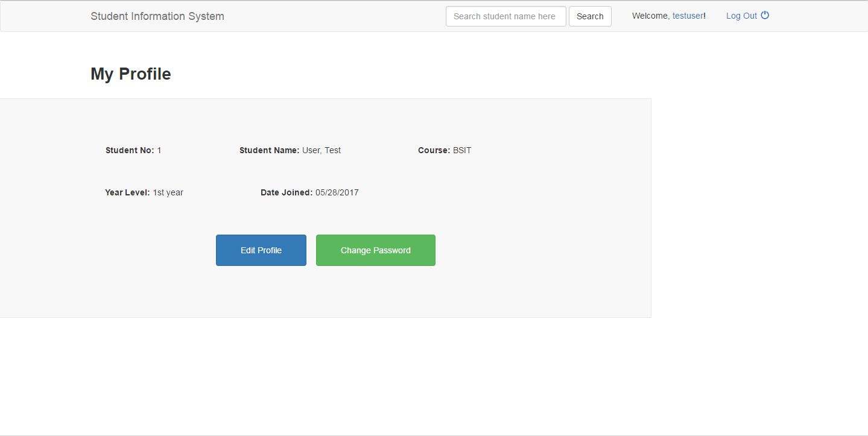Click the 'Year Level:' label

tap(127, 192)
